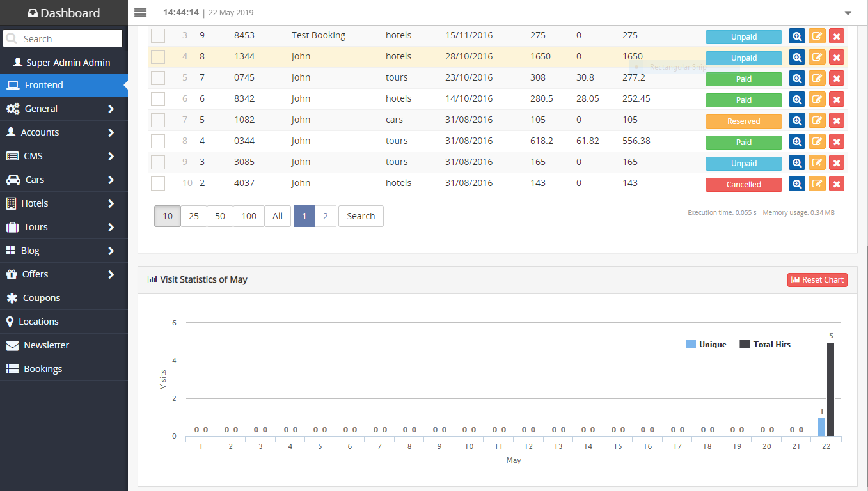Viewport: 868px width, 491px height.
Task: Click the Reset Chart button
Action: [x=817, y=280]
